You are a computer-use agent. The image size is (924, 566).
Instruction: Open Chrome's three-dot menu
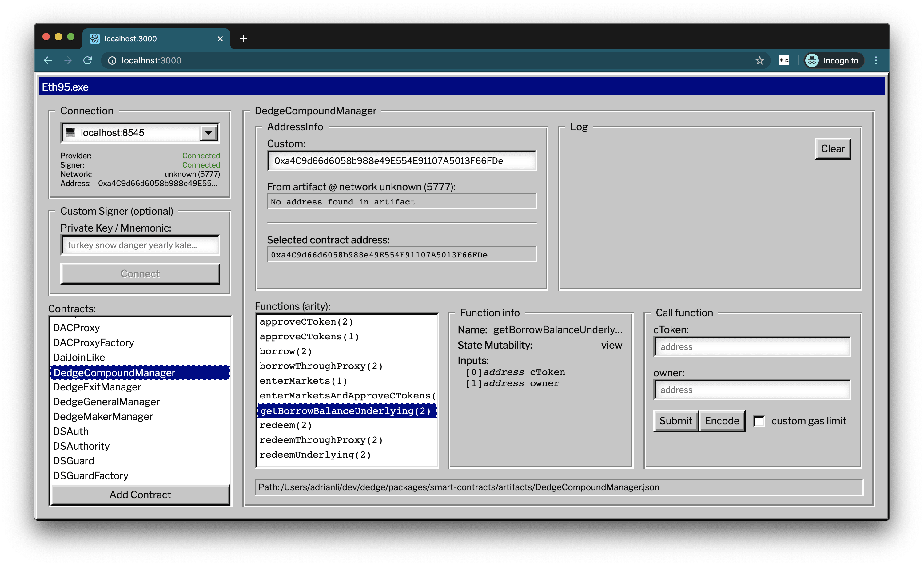(876, 60)
